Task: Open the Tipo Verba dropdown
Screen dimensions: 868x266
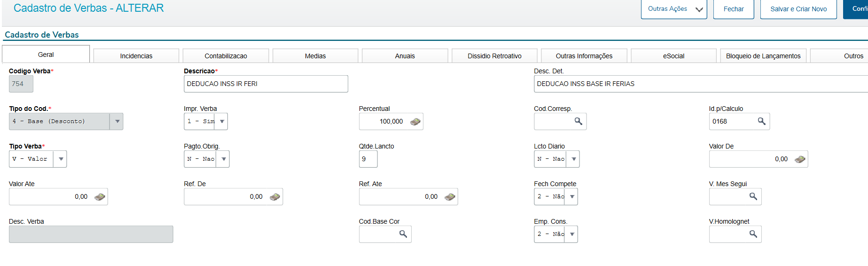Action: pos(61,159)
